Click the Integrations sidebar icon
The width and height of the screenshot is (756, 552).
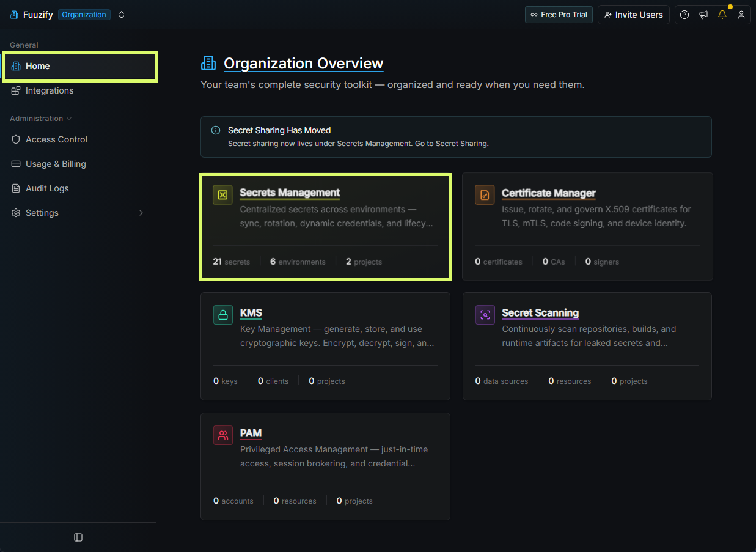[x=16, y=90]
